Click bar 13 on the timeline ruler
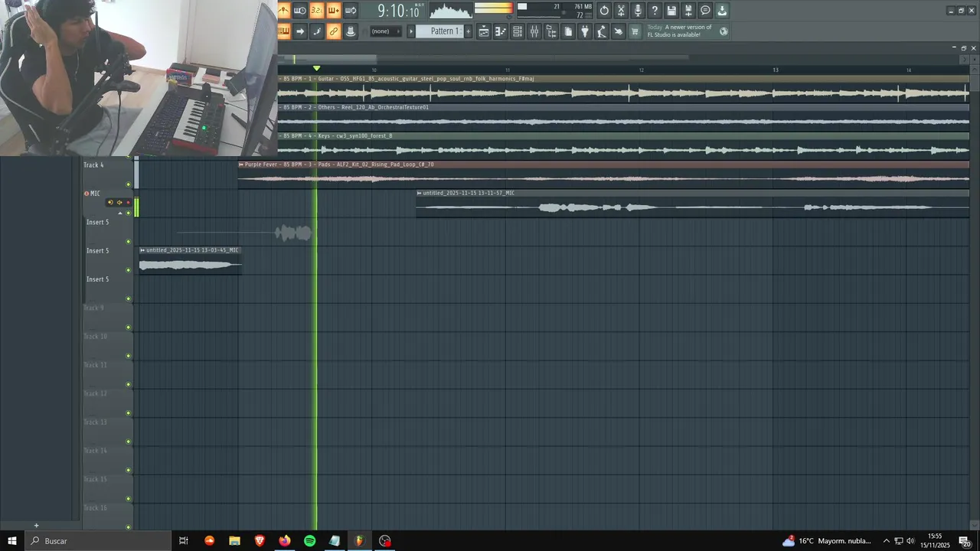 [x=776, y=70]
